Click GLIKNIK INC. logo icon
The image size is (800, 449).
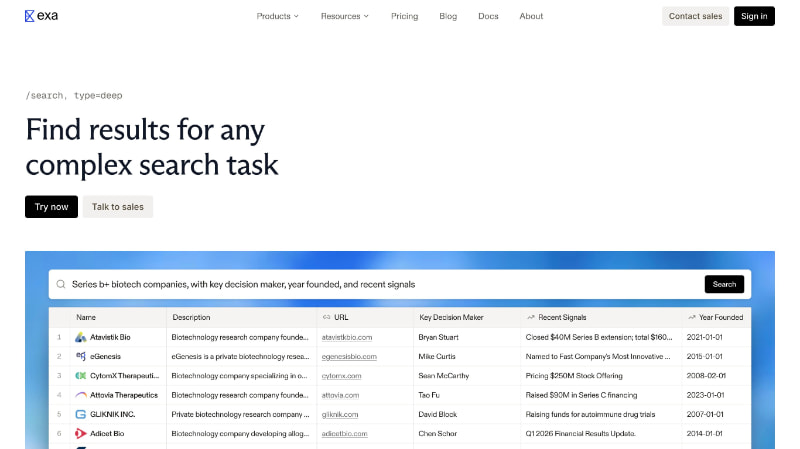point(81,414)
